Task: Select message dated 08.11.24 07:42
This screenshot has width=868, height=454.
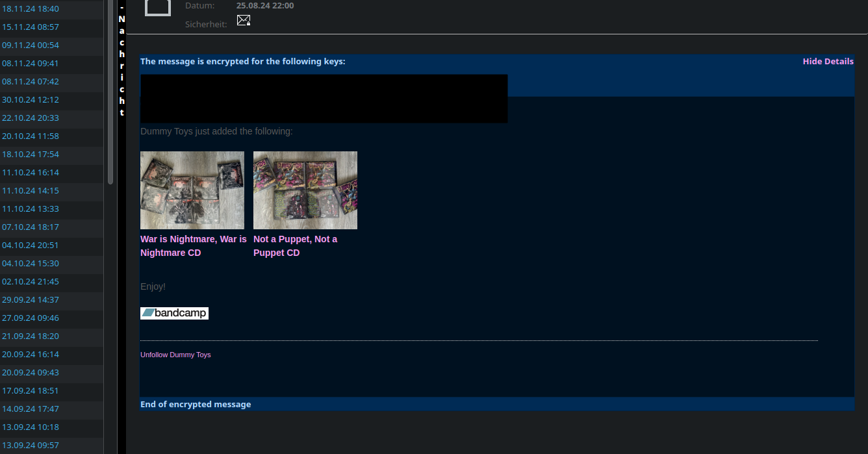Action: click(52, 82)
